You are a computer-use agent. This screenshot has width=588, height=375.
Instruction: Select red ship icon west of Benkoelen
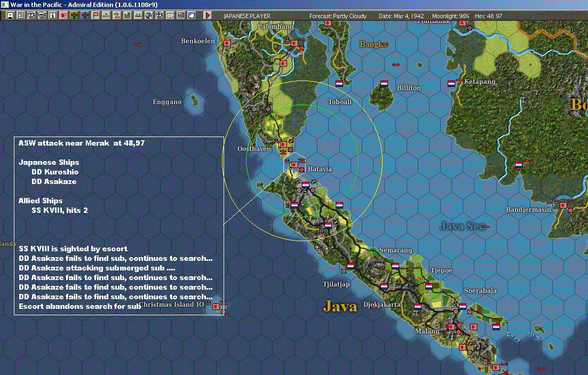click(x=138, y=44)
